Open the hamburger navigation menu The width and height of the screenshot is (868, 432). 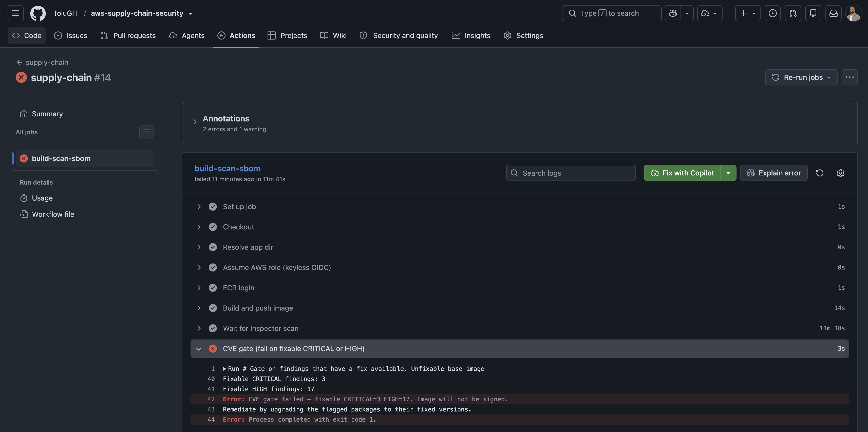pos(15,13)
